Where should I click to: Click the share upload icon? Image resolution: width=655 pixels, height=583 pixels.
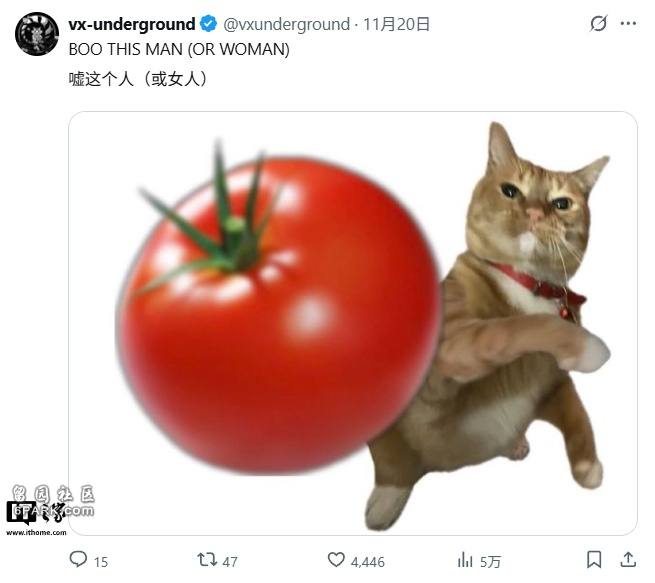(628, 560)
